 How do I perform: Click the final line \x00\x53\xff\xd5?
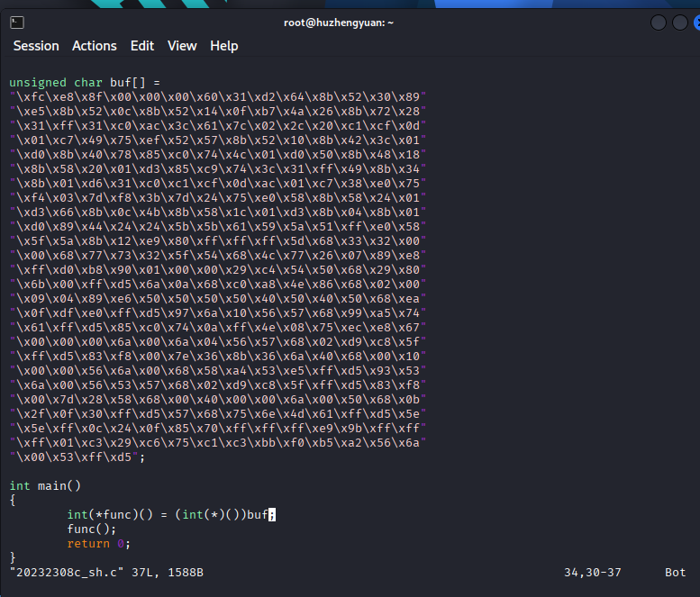77,457
